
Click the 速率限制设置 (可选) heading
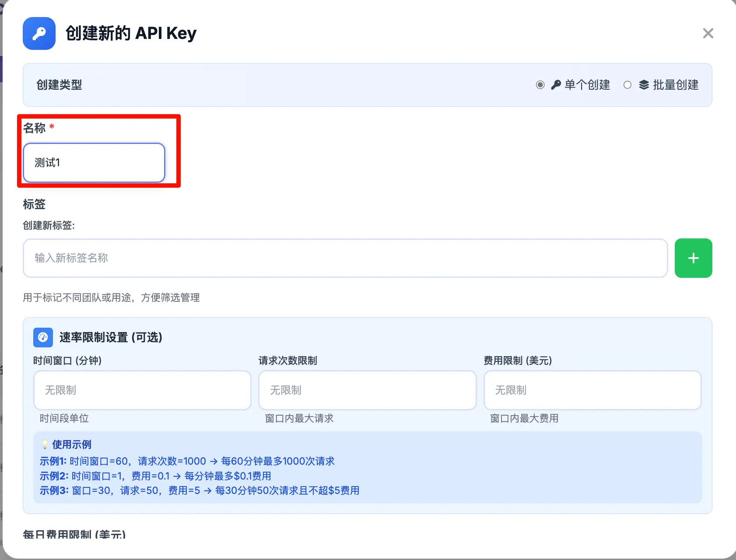[111, 337]
